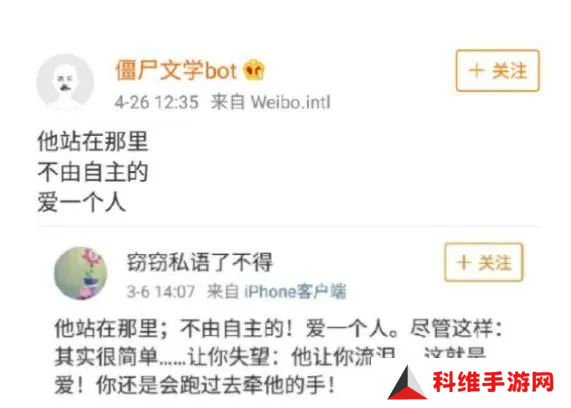Open the 僵尸文学bot username link

point(176,70)
